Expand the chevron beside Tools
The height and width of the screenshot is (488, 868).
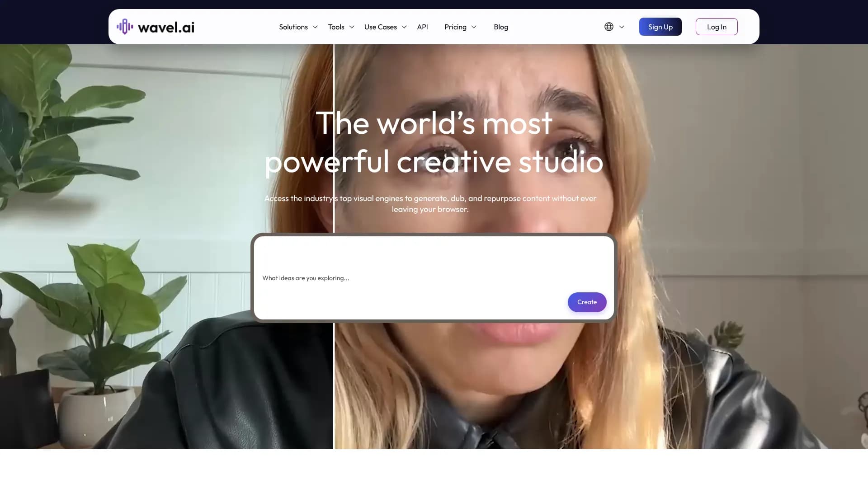pyautogui.click(x=352, y=27)
